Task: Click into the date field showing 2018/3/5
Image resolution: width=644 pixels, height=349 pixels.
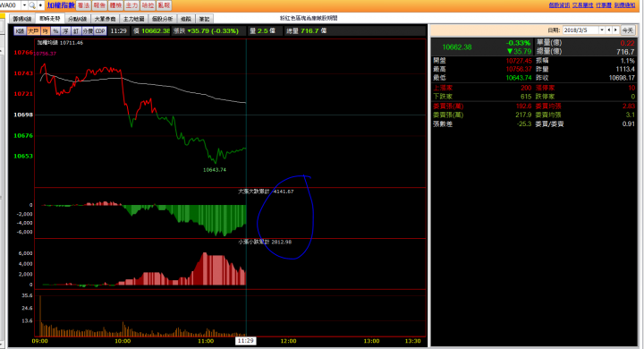Action: tap(580, 30)
